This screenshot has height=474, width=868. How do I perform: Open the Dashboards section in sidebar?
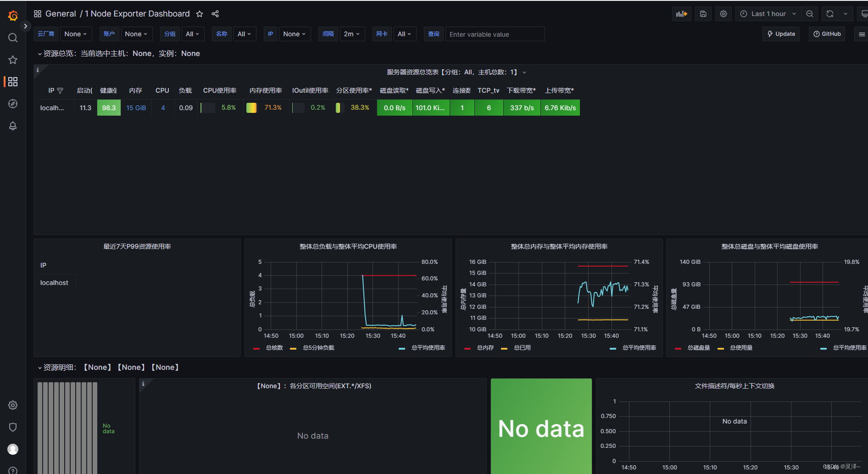13,82
